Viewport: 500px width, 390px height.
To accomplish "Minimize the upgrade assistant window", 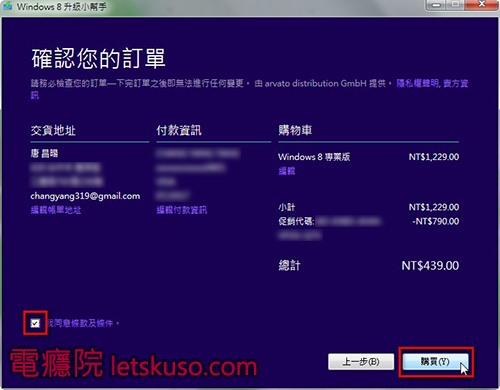I will [436, 5].
